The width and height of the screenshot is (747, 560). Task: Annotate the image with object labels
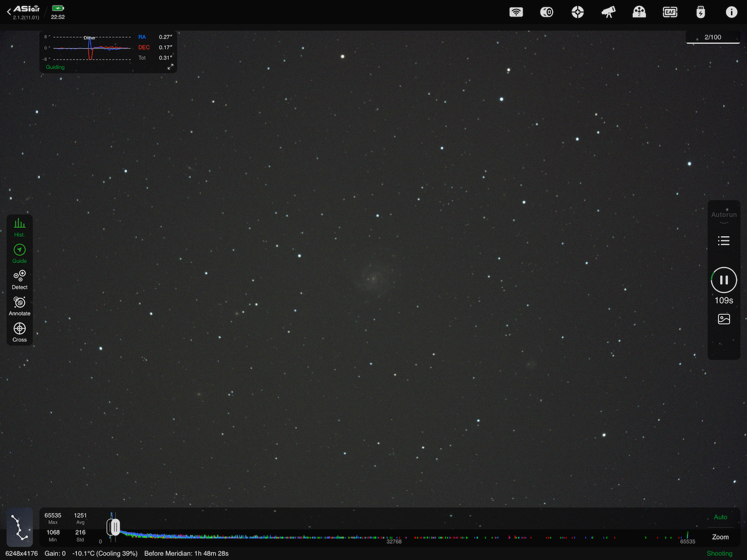pos(20,306)
